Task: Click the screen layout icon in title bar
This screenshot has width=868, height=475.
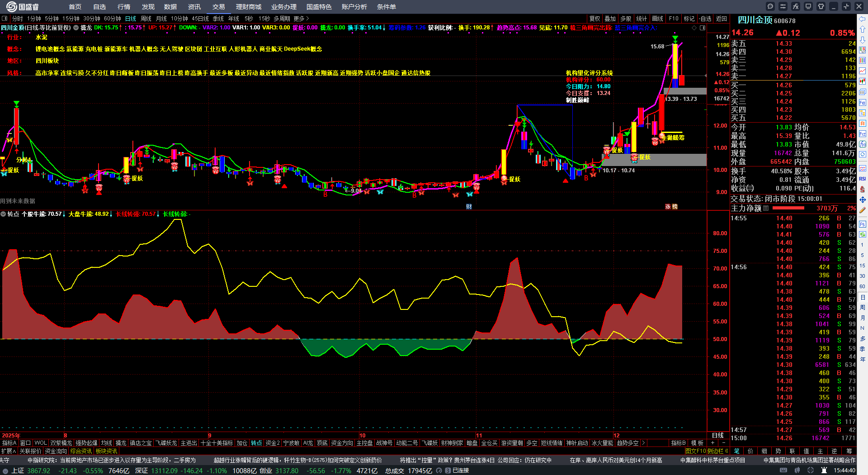Action: pyautogui.click(x=808, y=6)
